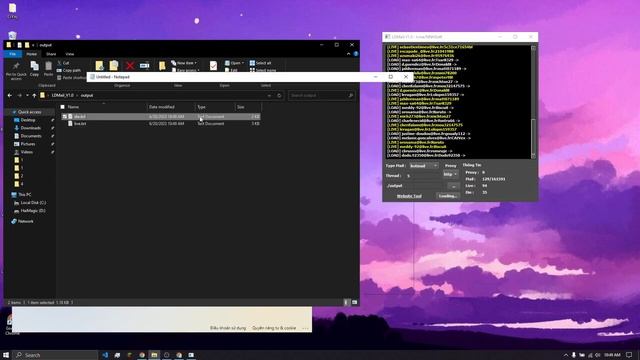Open the Type Mail dropdown in LDMail

423,166
